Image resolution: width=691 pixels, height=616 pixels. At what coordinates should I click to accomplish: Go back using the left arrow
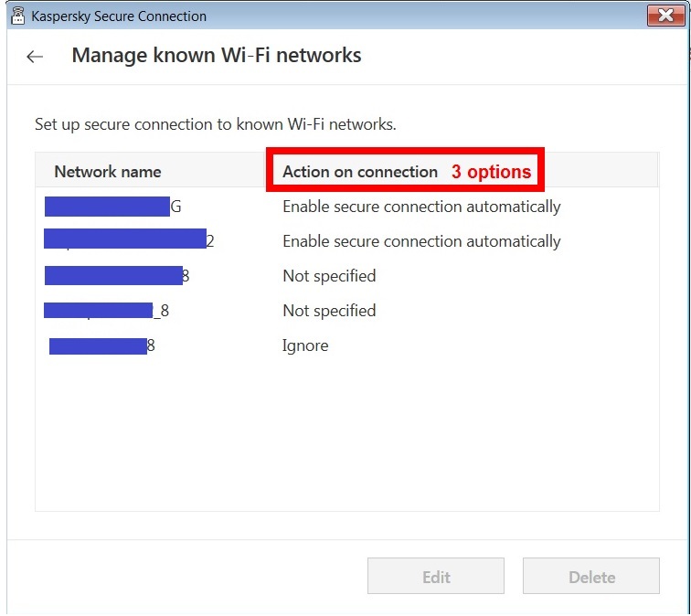[x=35, y=57]
